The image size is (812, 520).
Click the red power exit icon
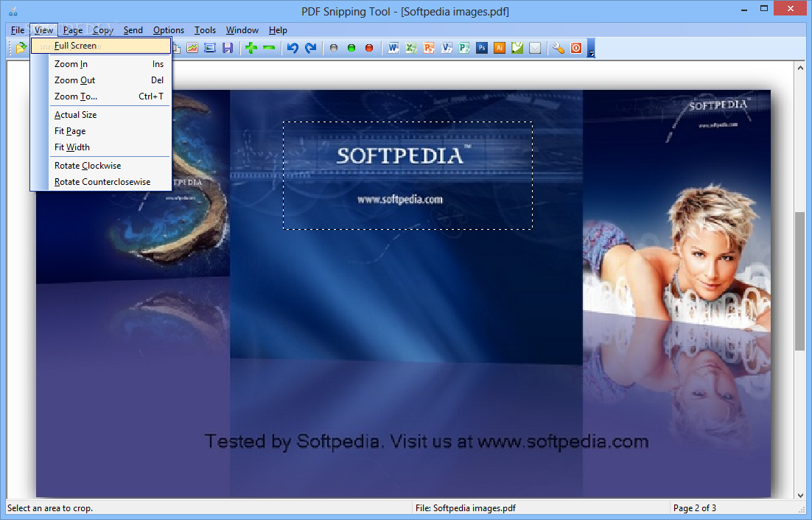(576, 48)
